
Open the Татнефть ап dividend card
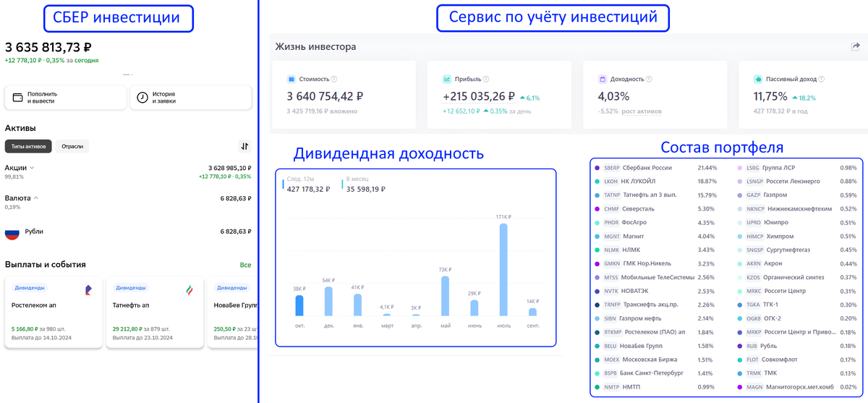(x=154, y=312)
